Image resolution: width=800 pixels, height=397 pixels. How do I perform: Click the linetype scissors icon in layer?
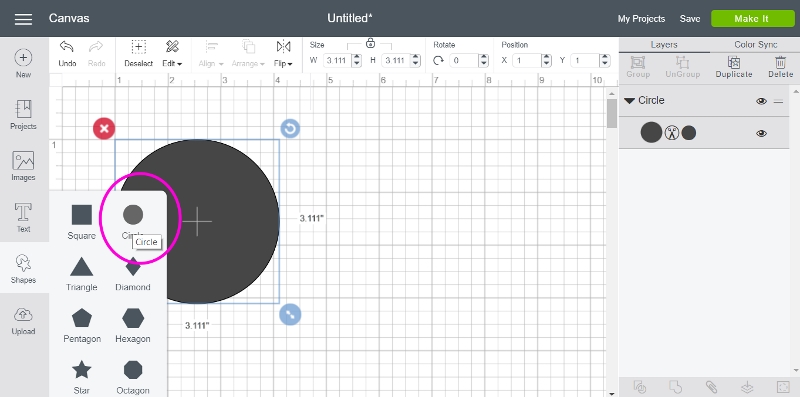coord(672,133)
